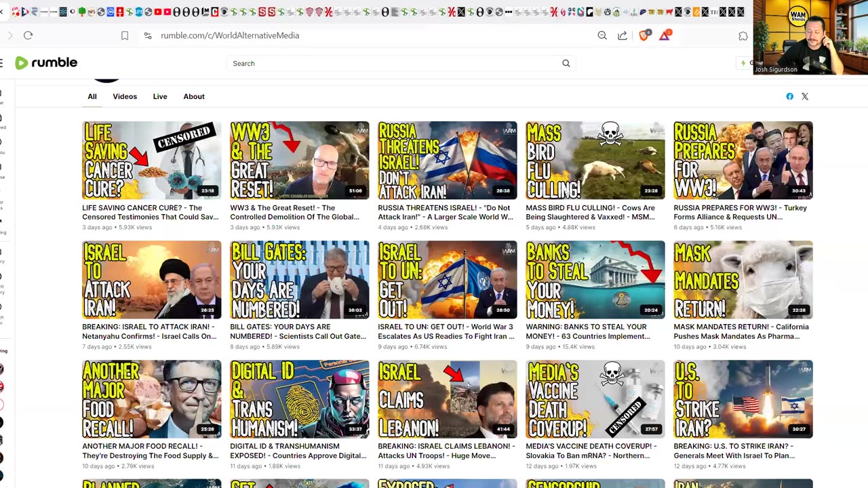
Task: Click the Josh Sigurdson webcam overlay
Action: (x=810, y=37)
